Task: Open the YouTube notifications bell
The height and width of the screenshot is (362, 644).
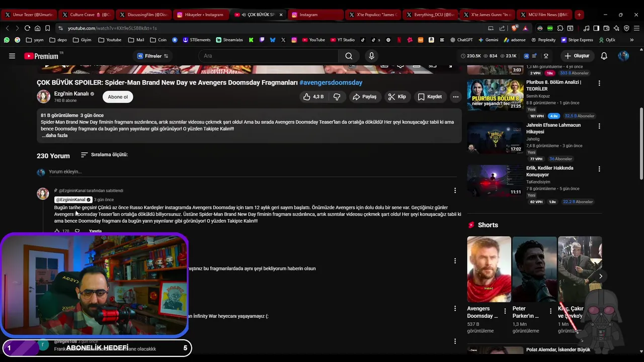Action: (604, 56)
